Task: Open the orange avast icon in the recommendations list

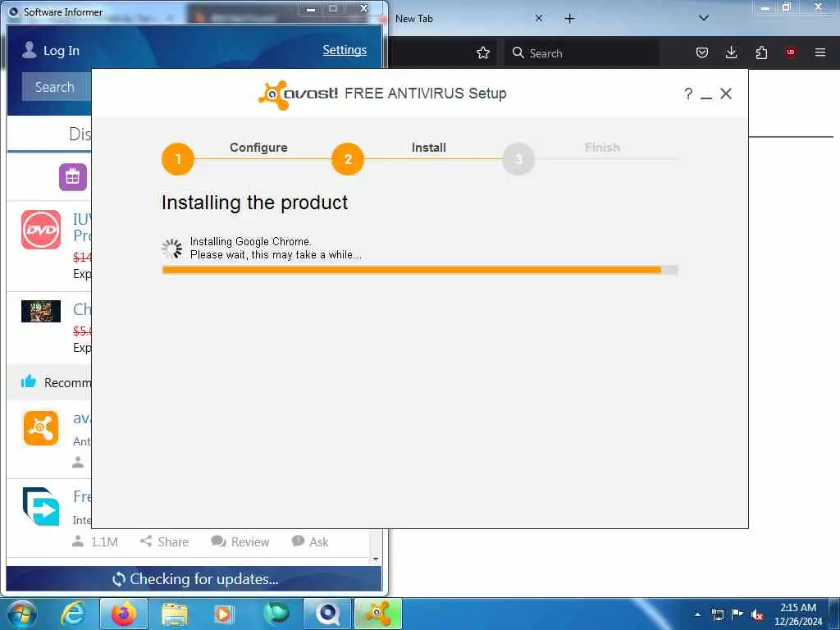Action: (41, 428)
